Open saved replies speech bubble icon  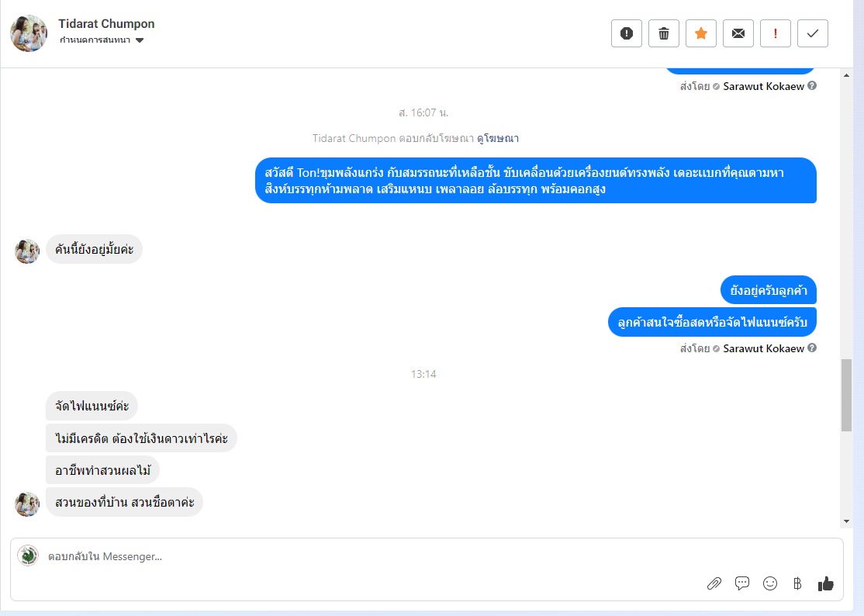coord(742,583)
